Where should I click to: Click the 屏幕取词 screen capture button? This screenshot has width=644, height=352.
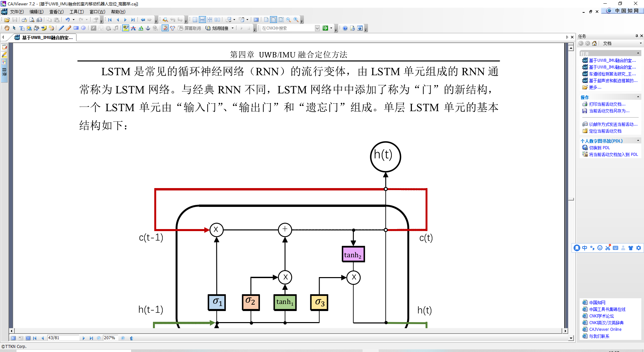189,28
